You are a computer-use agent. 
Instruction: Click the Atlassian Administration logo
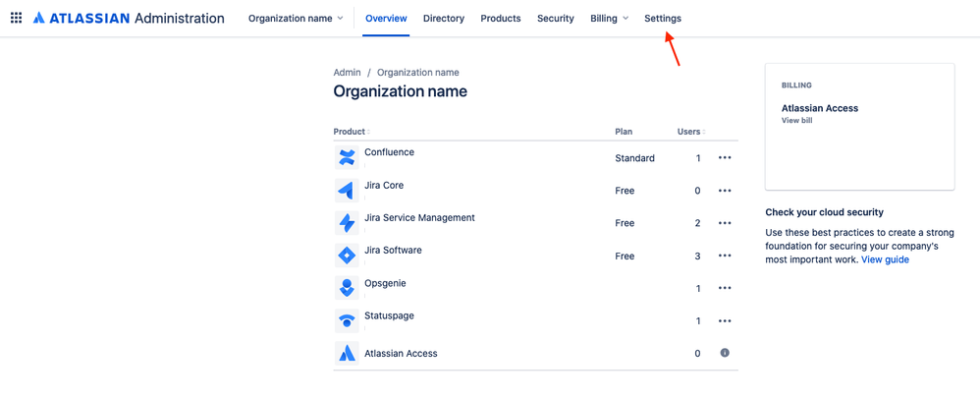click(x=129, y=18)
